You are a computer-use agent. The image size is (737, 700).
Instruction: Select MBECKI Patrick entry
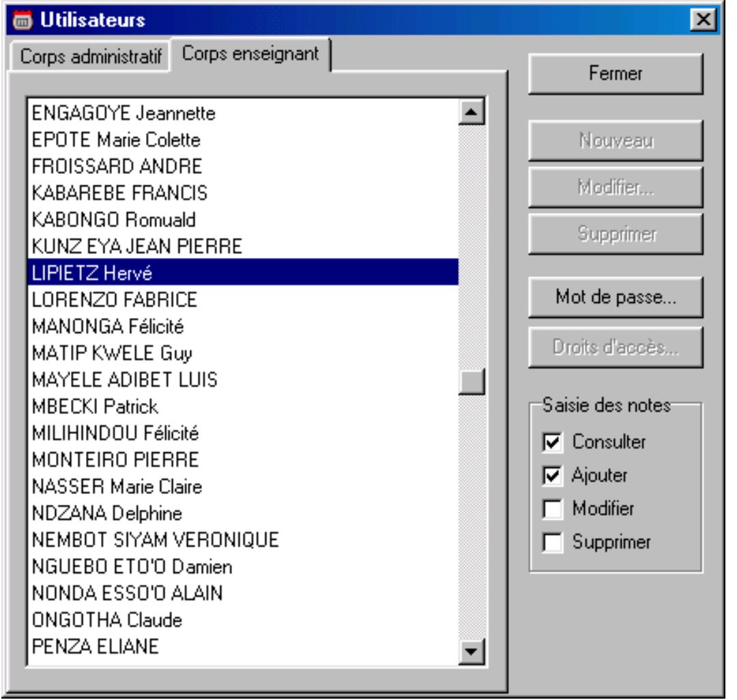tap(95, 407)
